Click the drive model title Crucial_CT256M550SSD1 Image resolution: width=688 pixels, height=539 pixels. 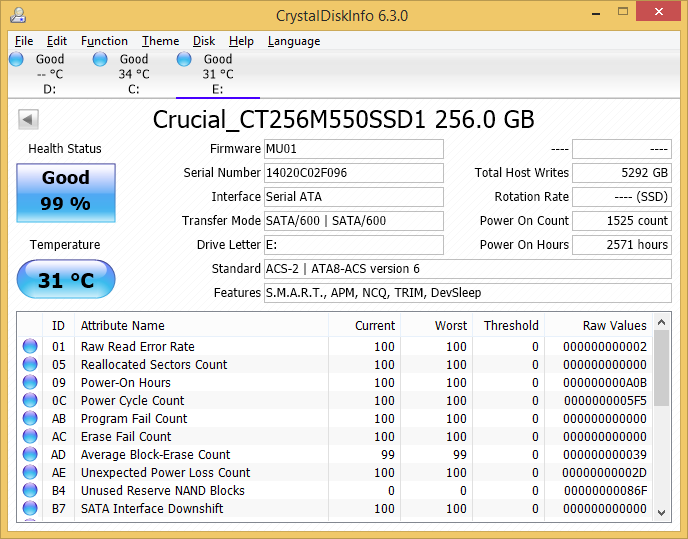point(290,120)
